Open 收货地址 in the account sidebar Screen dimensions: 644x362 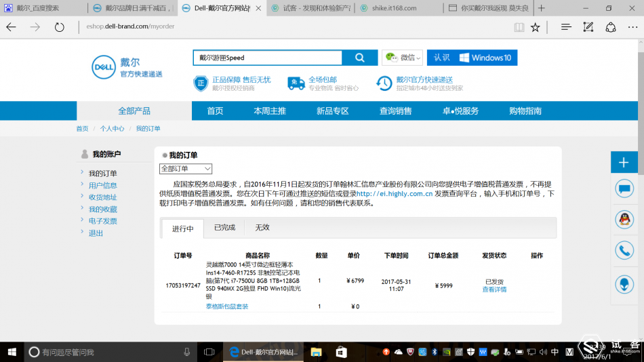[102, 197]
